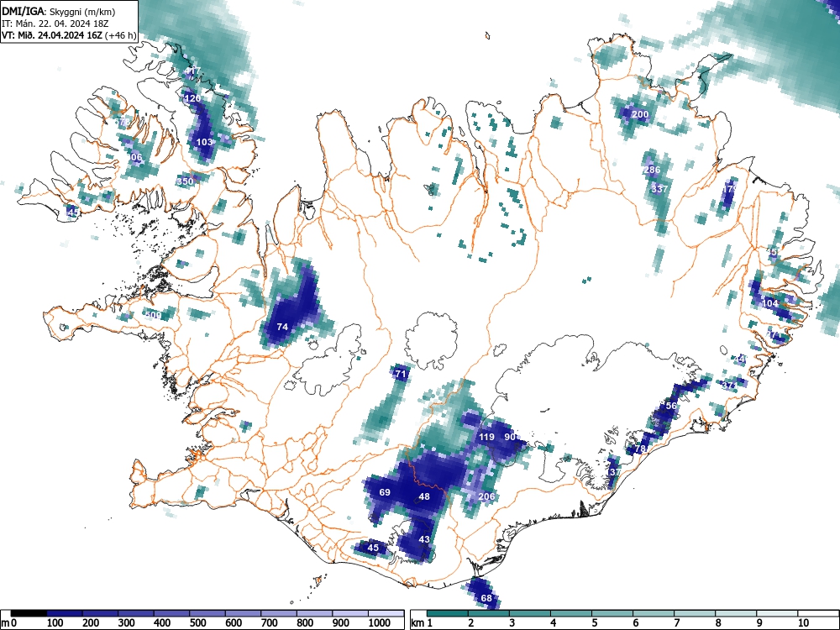Screen dimensions: 840x630
Task: Click the 900 label on the meter legend
Action: [341, 623]
